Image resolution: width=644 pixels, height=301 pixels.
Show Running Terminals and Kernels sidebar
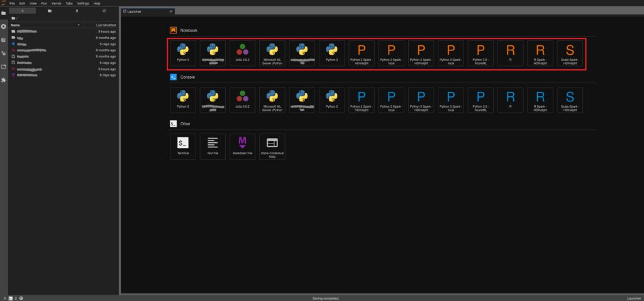click(x=4, y=26)
